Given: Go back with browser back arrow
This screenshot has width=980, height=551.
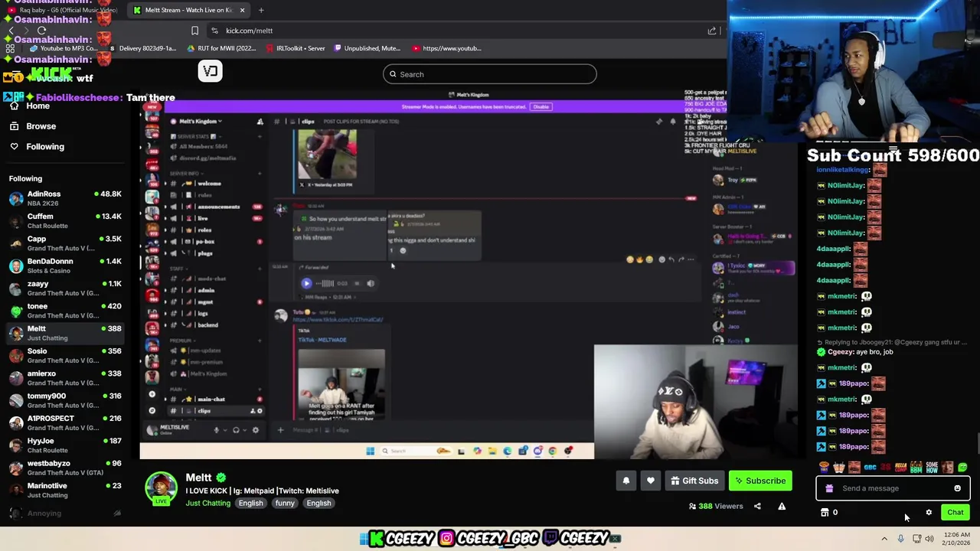Looking at the screenshot, I should coord(11,31).
